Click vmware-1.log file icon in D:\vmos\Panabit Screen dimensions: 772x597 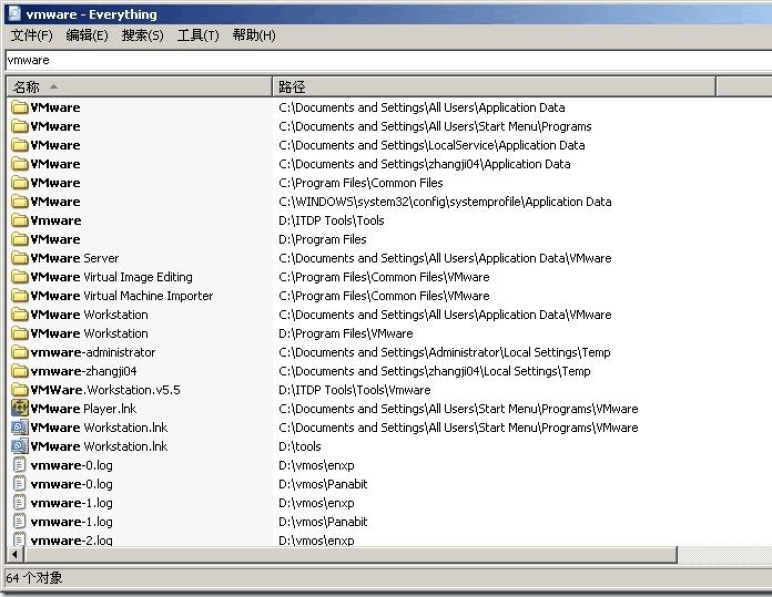coord(19,522)
